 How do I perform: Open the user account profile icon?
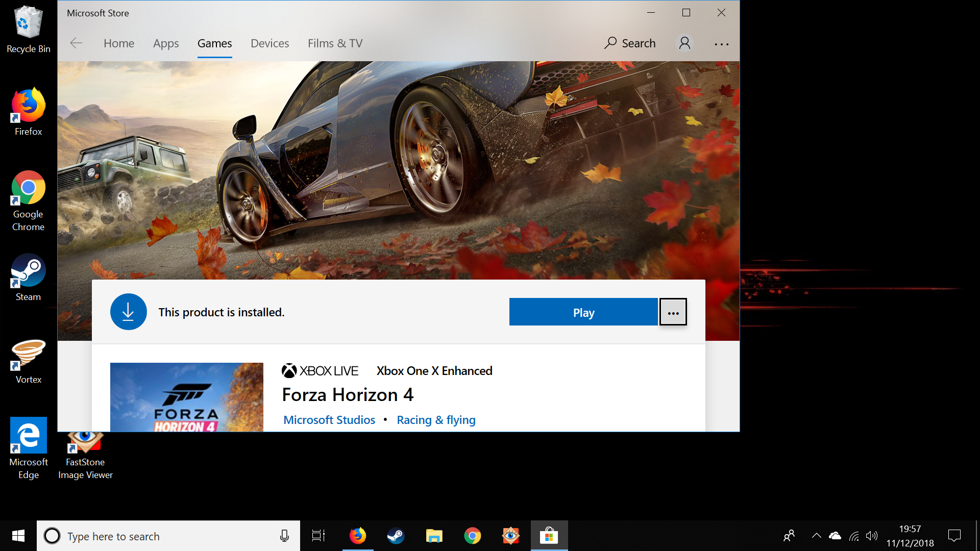coord(684,43)
